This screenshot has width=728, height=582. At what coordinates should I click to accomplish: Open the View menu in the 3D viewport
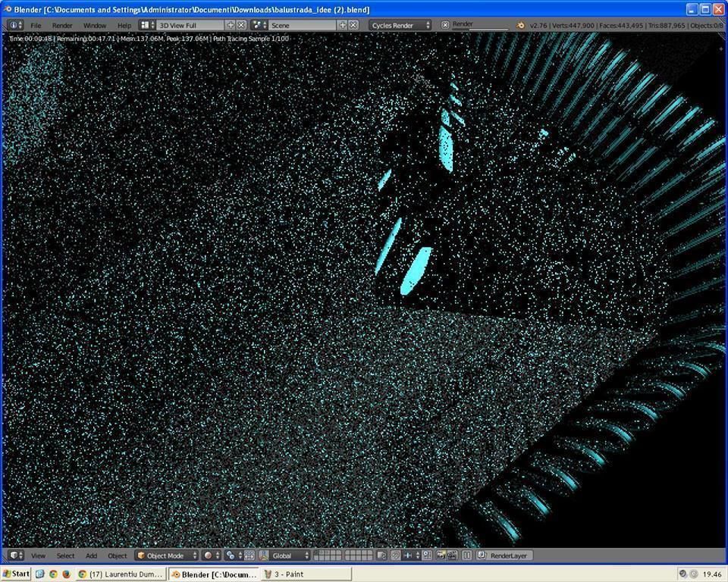click(38, 555)
